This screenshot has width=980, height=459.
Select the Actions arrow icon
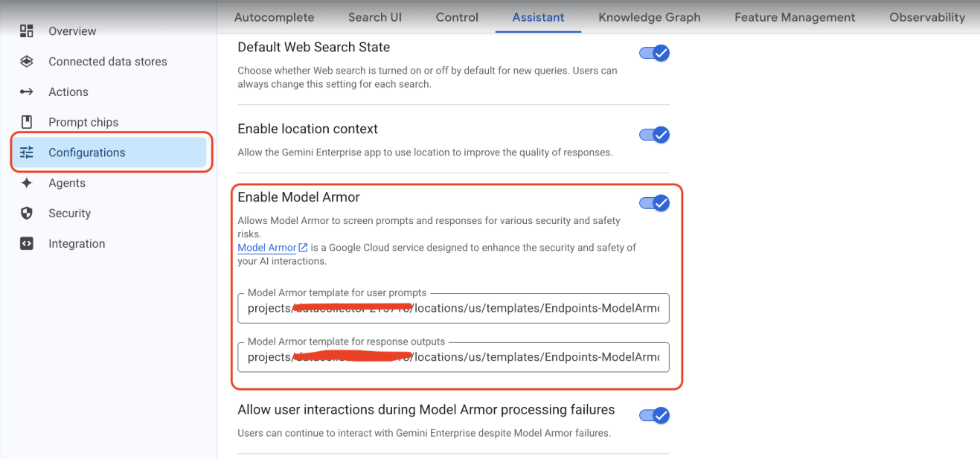27,92
